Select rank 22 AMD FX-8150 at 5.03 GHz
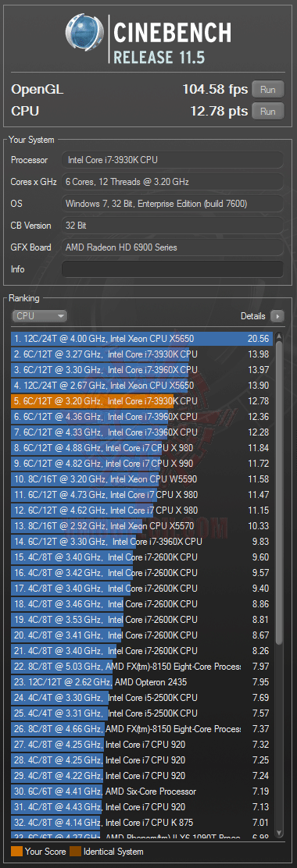This screenshot has width=297, height=868. click(141, 667)
